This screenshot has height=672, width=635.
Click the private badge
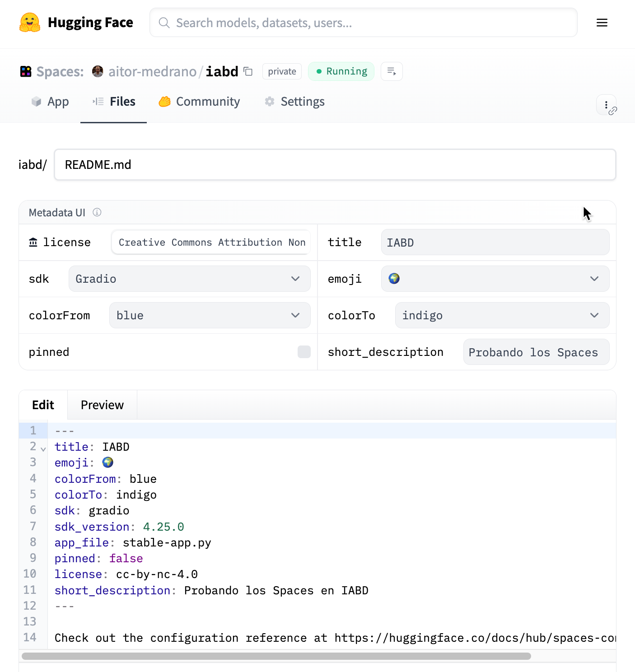click(282, 71)
